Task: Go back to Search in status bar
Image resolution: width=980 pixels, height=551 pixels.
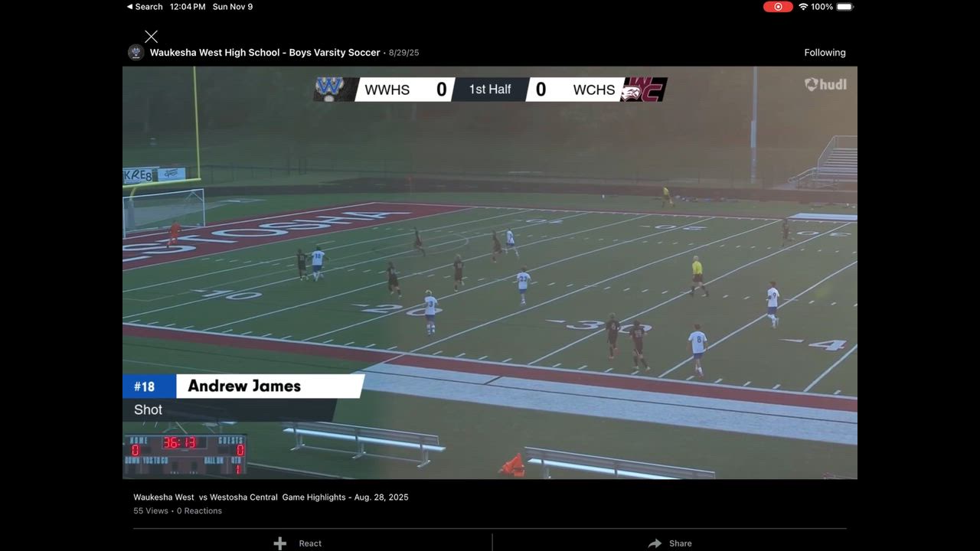Action: pos(145,7)
